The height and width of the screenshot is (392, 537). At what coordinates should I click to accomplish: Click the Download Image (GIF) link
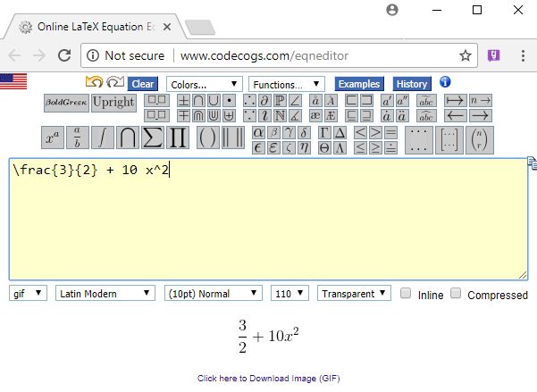268,379
